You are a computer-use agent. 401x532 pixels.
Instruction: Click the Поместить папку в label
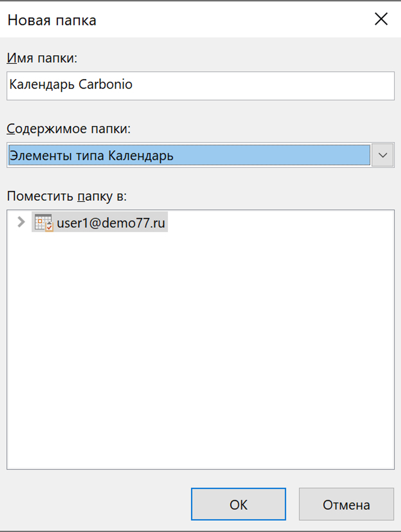(x=67, y=196)
